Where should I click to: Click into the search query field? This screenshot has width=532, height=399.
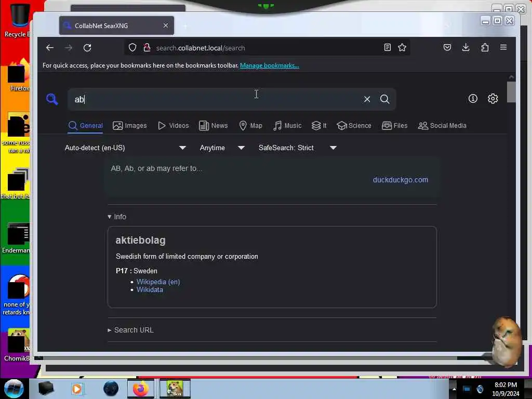[x=217, y=99]
